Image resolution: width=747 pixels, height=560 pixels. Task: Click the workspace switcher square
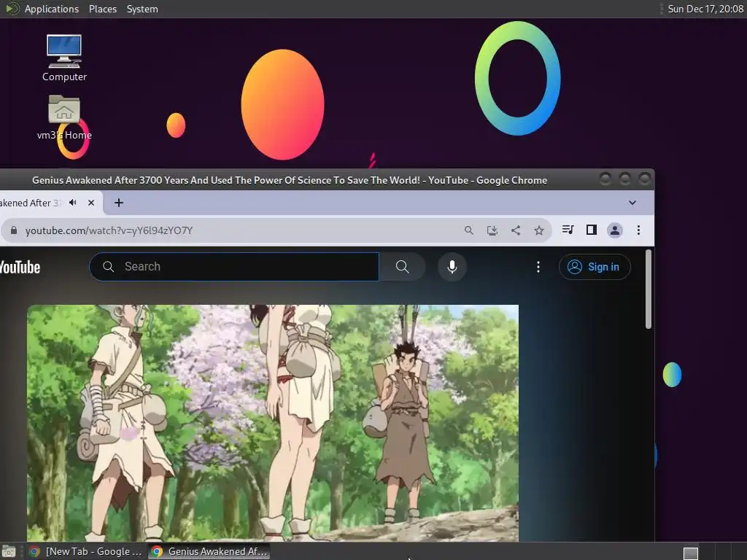(691, 553)
